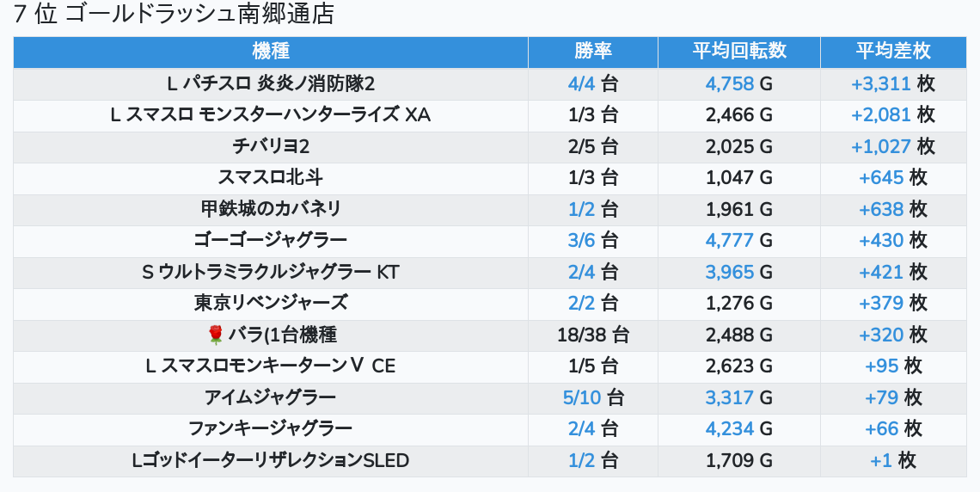This screenshot has height=492, width=980.
Task: Open L スマスロ モンスターハンターライズ XA entry
Action: (x=271, y=115)
